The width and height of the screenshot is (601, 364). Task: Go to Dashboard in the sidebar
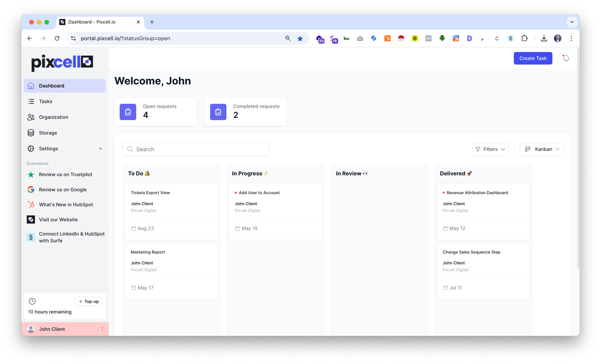coord(65,86)
